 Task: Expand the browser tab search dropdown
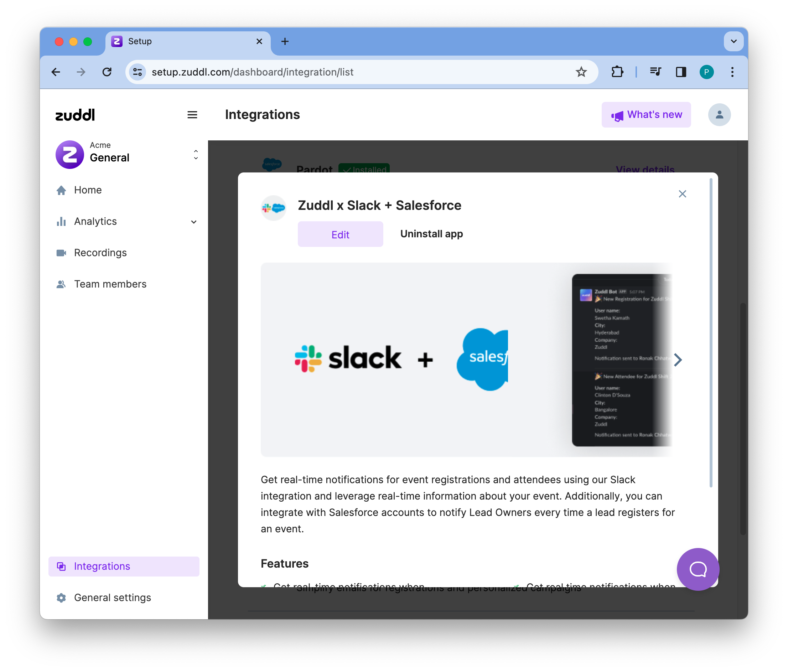(733, 41)
